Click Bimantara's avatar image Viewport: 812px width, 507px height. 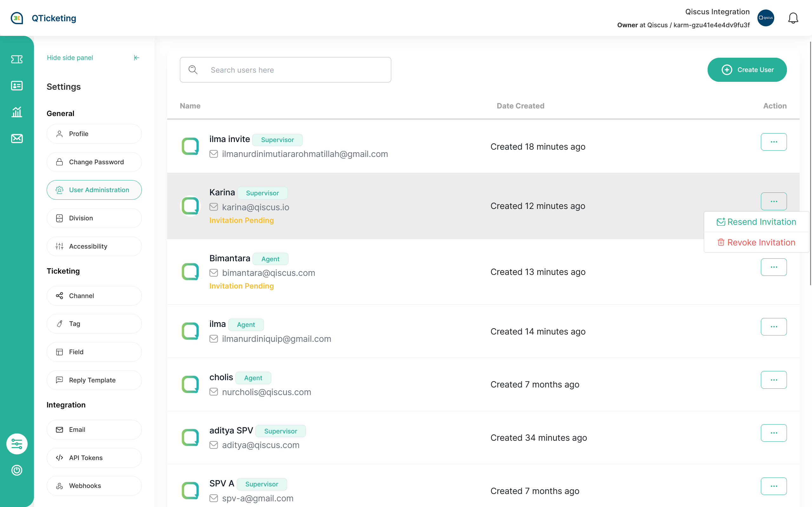point(190,272)
